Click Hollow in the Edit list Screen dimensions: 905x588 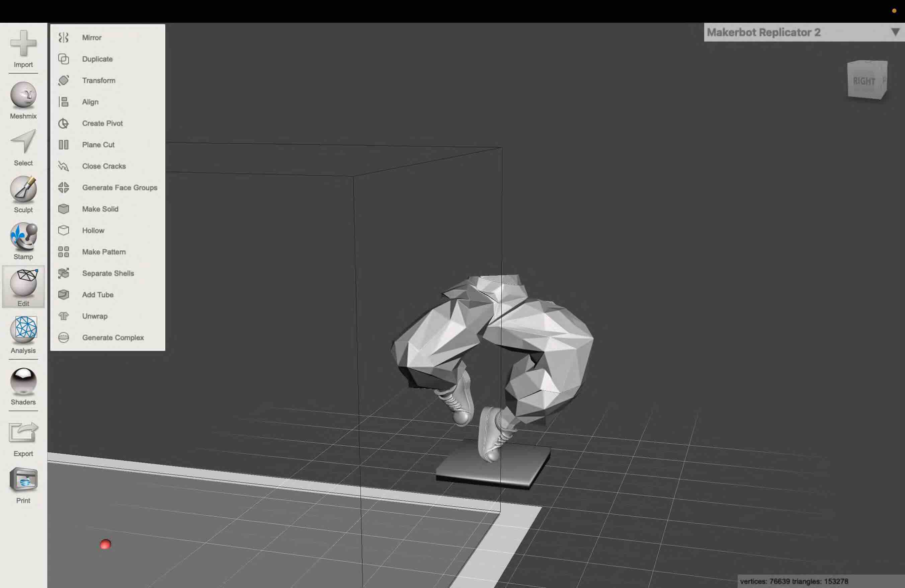pos(93,230)
